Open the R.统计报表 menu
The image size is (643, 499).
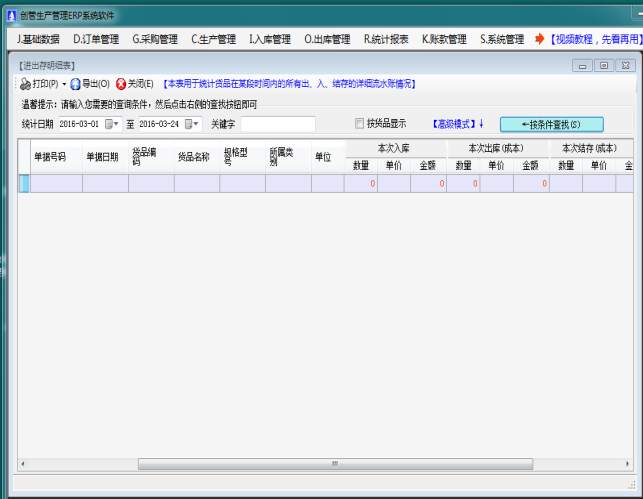click(386, 39)
